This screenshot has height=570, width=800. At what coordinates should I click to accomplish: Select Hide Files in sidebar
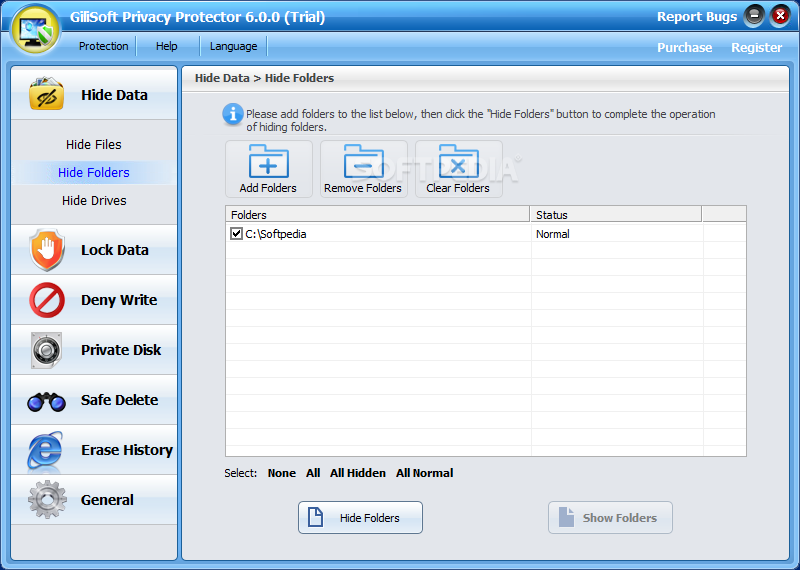point(94,144)
